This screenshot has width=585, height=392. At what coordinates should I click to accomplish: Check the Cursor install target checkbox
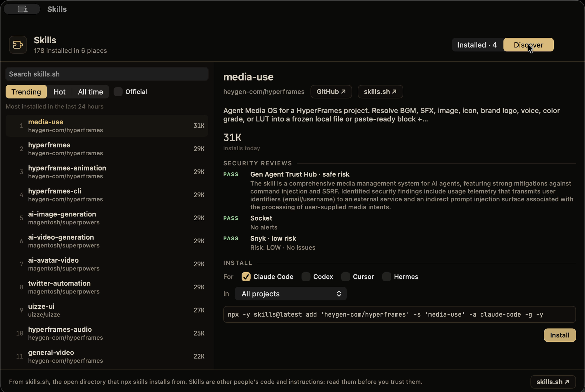(346, 277)
